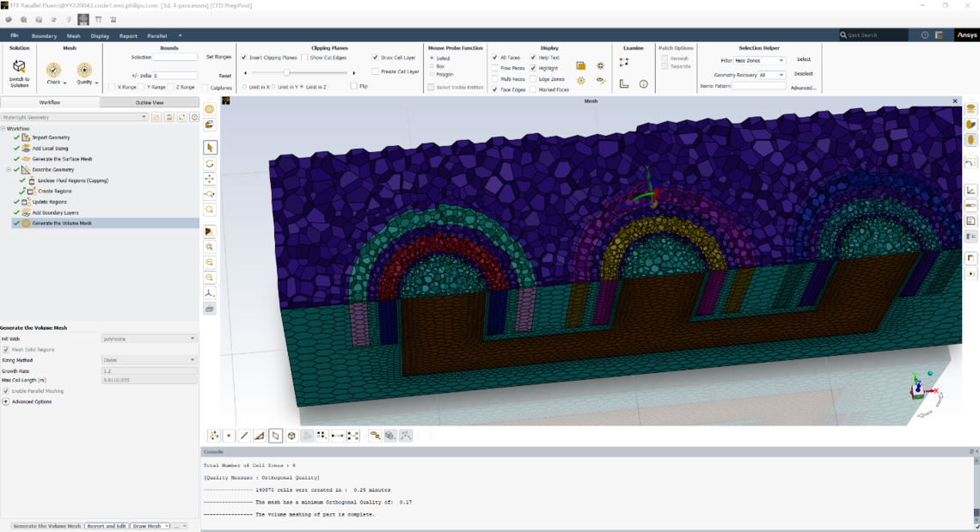Select the line probe tool at bottom
Screen dimensions: 980x532
click(244, 435)
